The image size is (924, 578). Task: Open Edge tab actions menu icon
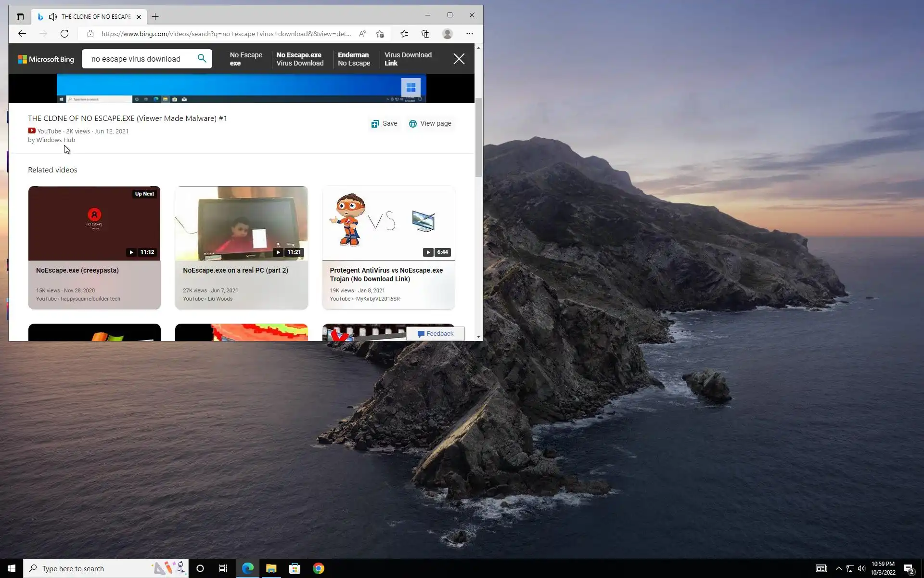coord(20,17)
